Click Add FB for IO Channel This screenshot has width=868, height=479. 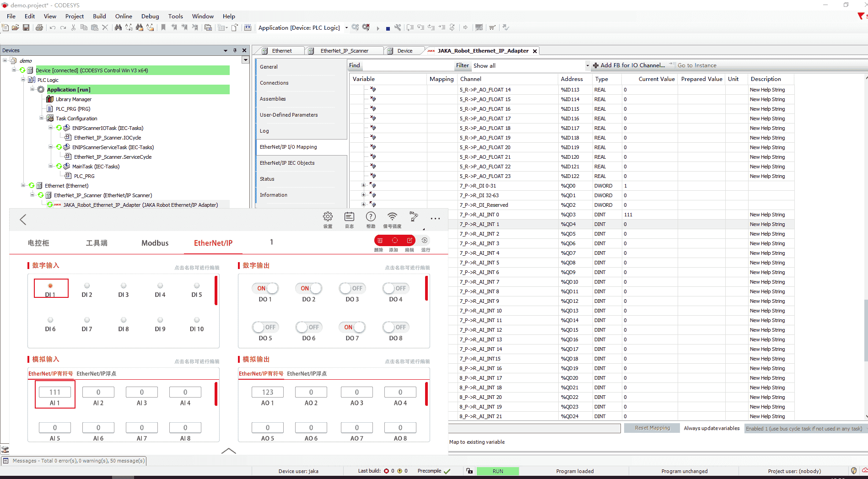click(x=629, y=65)
